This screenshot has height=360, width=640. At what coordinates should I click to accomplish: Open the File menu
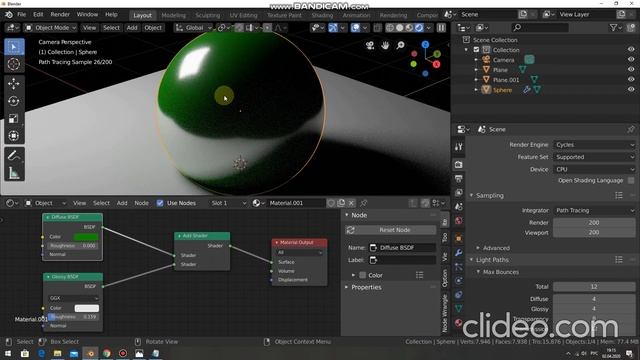pyautogui.click(x=21, y=14)
